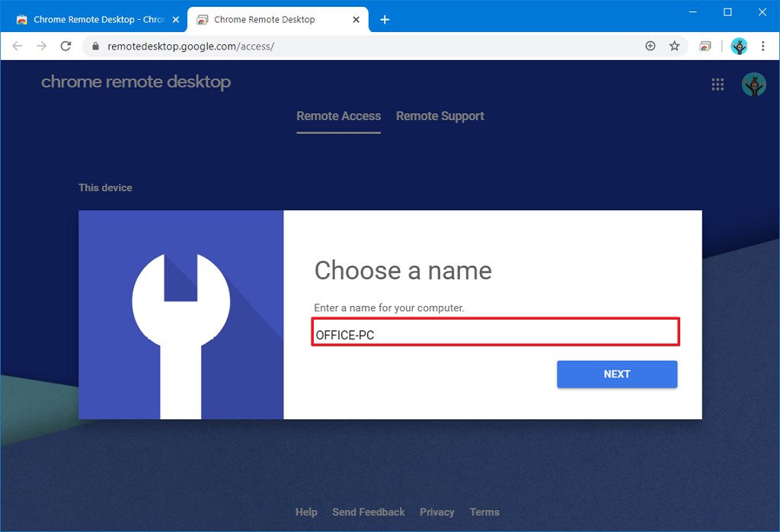Screen dimensions: 780x532
Task: Open Send Feedback link
Action: tap(369, 511)
